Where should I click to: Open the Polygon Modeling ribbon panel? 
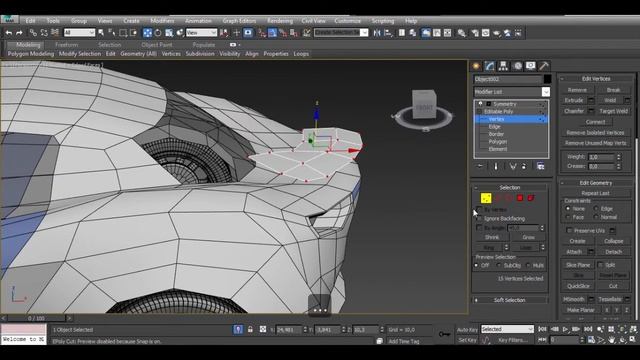(x=31, y=54)
